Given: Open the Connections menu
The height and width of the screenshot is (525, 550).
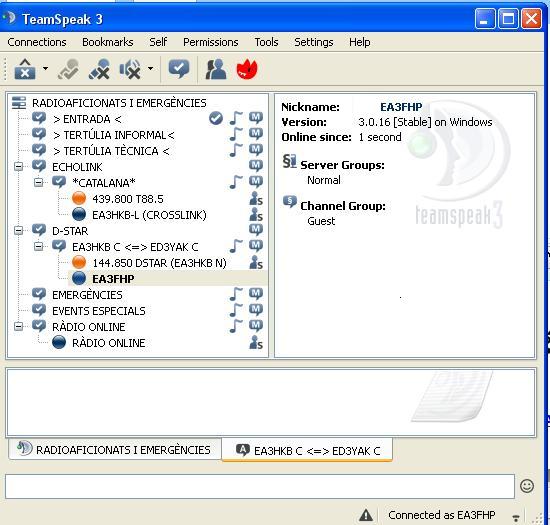Looking at the screenshot, I should coord(37,42).
